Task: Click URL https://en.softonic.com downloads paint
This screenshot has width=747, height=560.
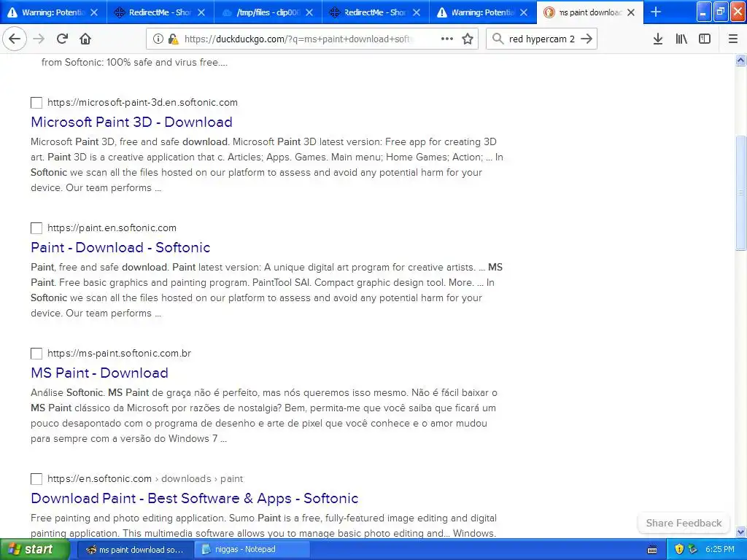Action: click(x=145, y=478)
